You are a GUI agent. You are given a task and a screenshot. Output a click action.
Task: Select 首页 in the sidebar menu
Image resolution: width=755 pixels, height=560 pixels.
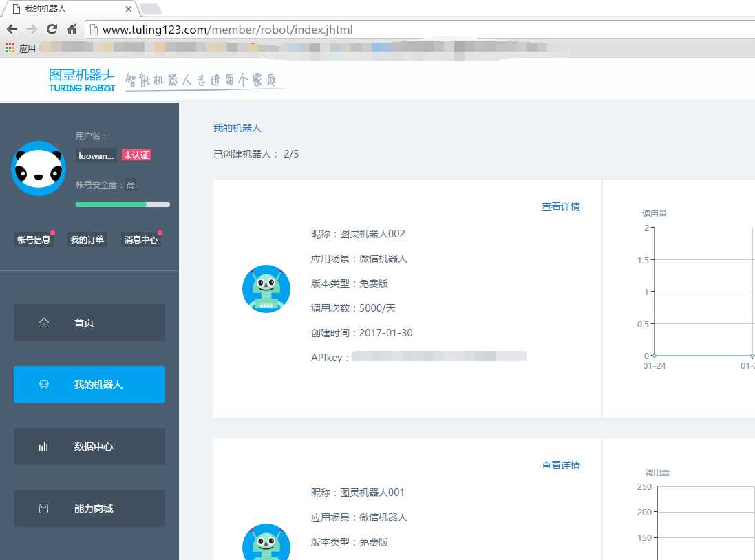pyautogui.click(x=89, y=323)
